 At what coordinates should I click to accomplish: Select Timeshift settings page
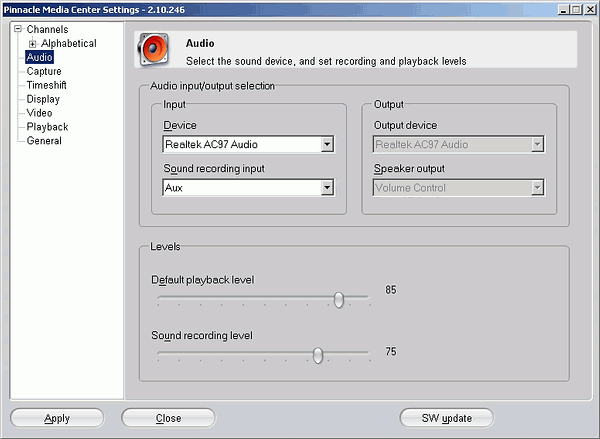pyautogui.click(x=46, y=85)
